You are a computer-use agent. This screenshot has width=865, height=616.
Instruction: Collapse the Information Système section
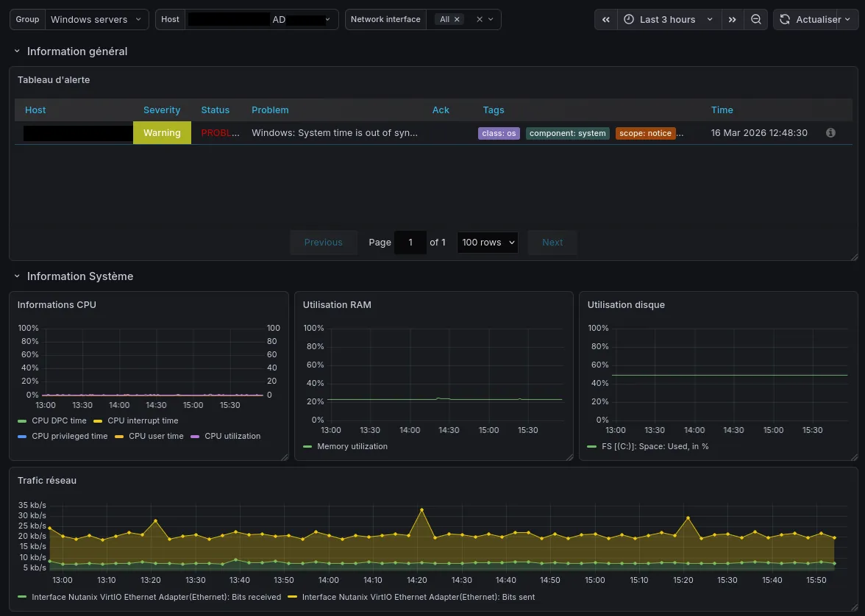click(18, 276)
